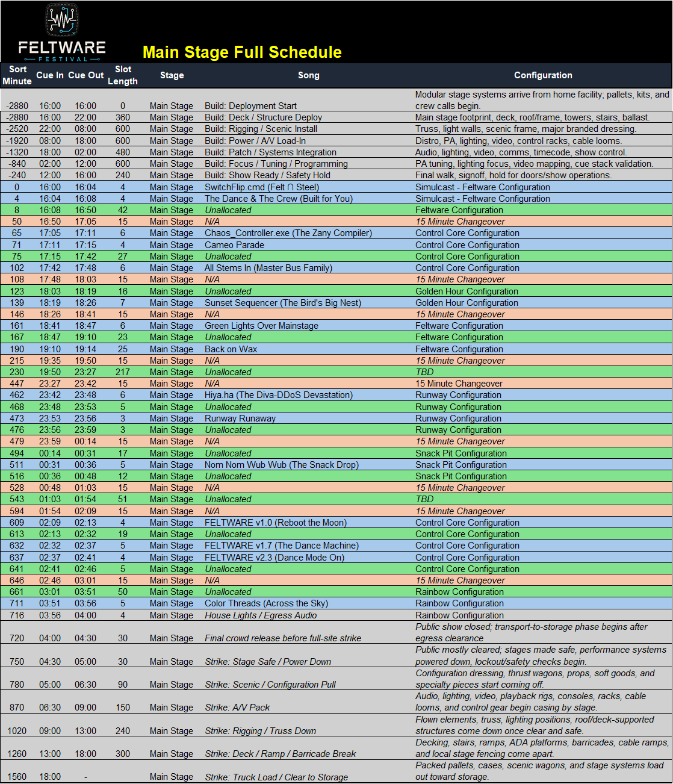Select 'TBD' configuration in the 19:50 row
673x784 pixels.
pyautogui.click(x=424, y=372)
